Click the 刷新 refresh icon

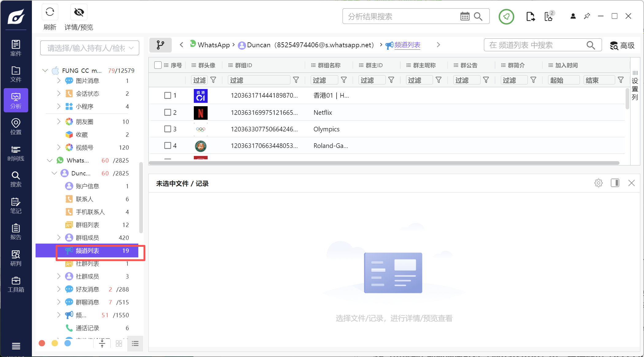pos(50,12)
